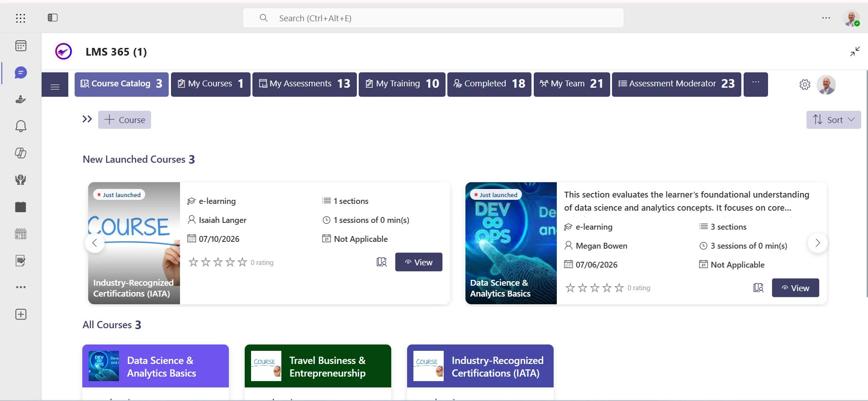Open the Chat icon in left rail
The image size is (868, 401).
tap(21, 73)
